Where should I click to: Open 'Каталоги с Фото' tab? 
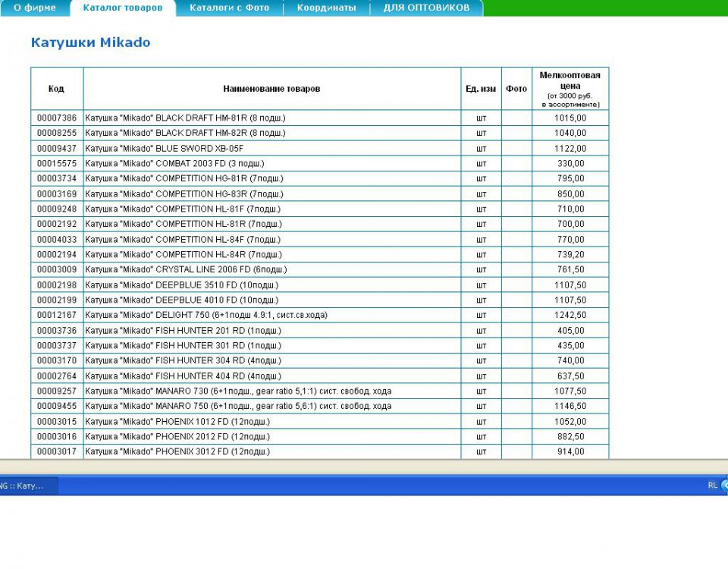pos(229,8)
